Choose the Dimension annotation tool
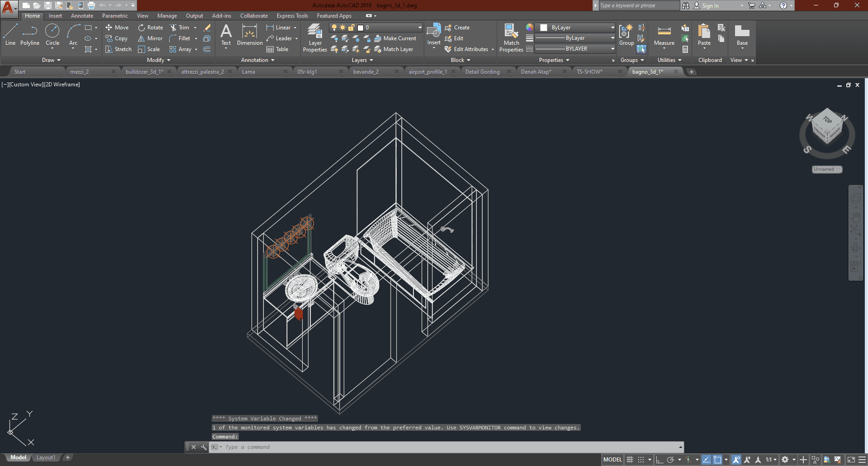The image size is (868, 466). click(250, 35)
